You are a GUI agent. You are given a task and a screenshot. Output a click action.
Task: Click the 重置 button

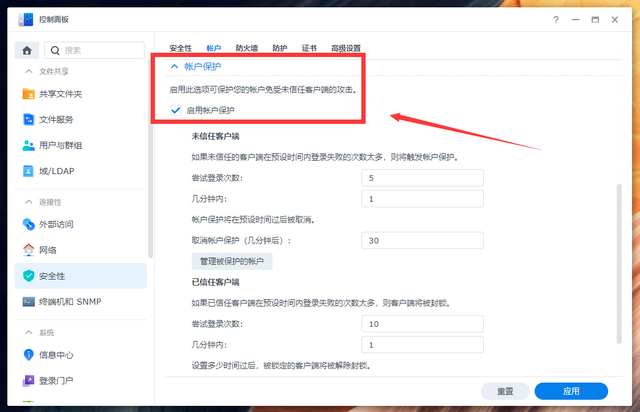tap(505, 391)
